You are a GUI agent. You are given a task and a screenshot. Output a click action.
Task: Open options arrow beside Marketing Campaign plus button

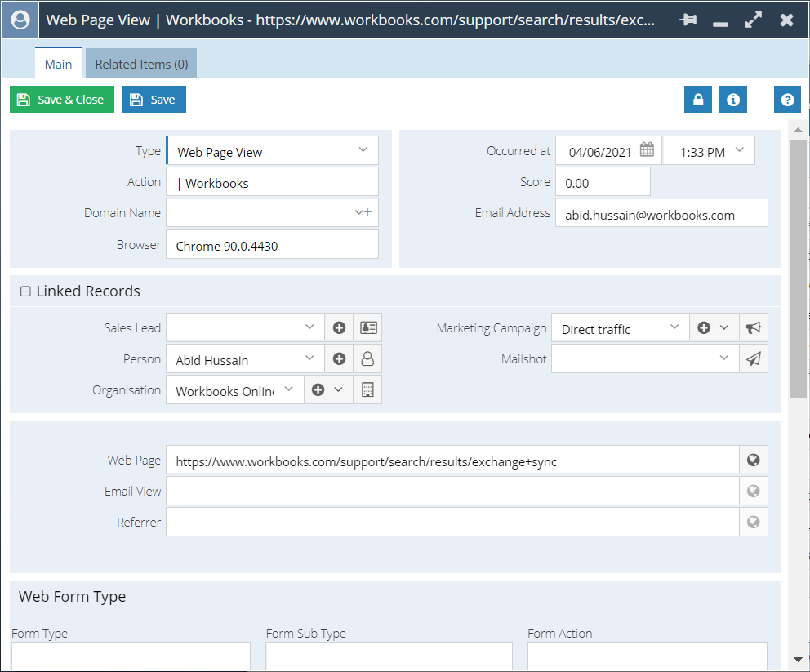tap(724, 327)
